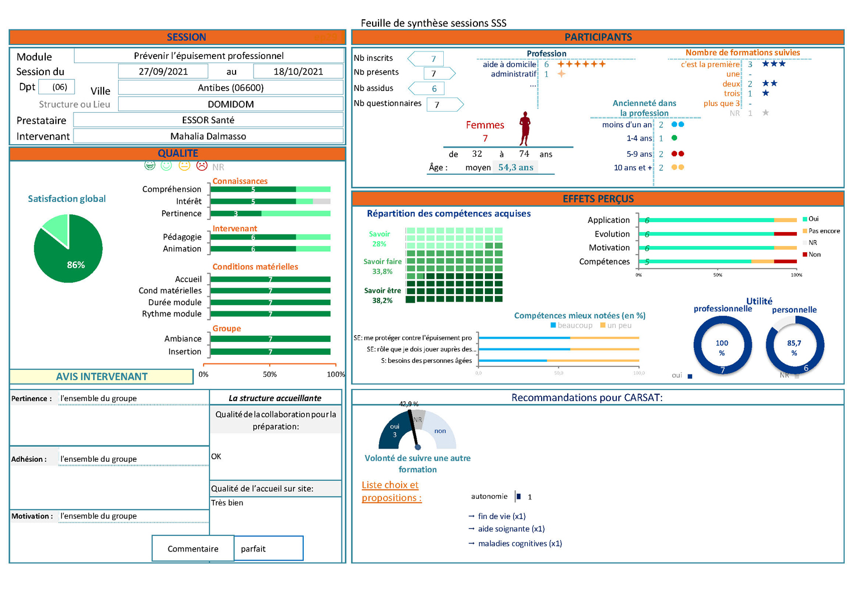Click the autonomie bar label

click(x=489, y=497)
